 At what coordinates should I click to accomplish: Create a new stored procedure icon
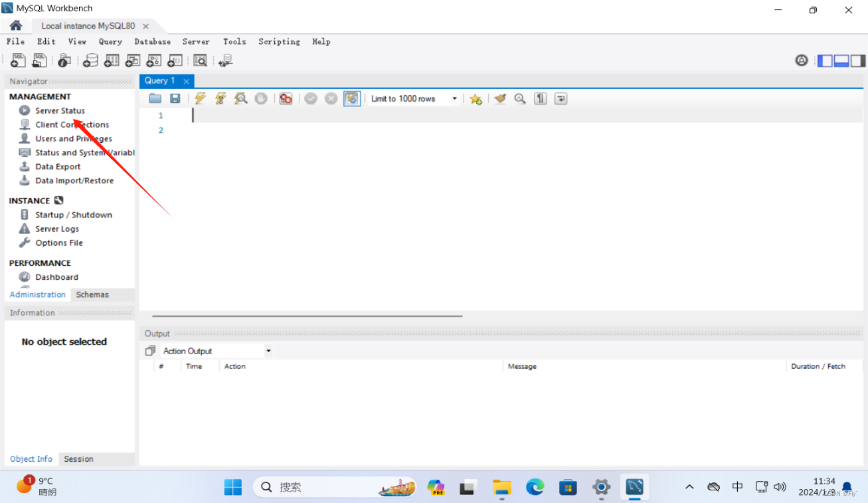tap(153, 60)
